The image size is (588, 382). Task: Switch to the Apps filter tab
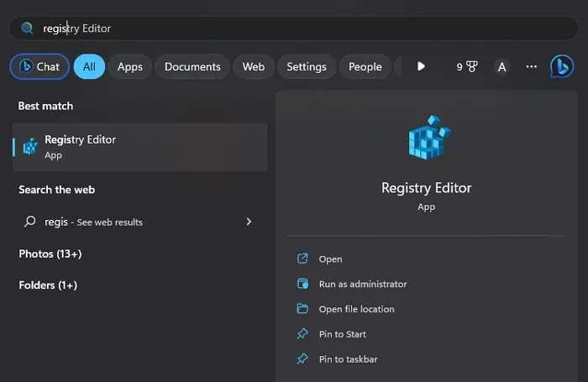coord(129,67)
